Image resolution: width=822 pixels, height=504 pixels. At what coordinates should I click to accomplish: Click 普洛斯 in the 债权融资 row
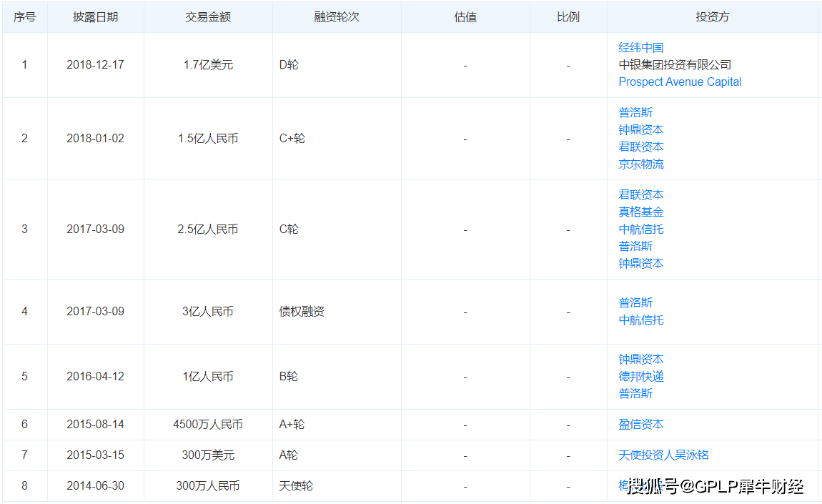pyautogui.click(x=635, y=302)
